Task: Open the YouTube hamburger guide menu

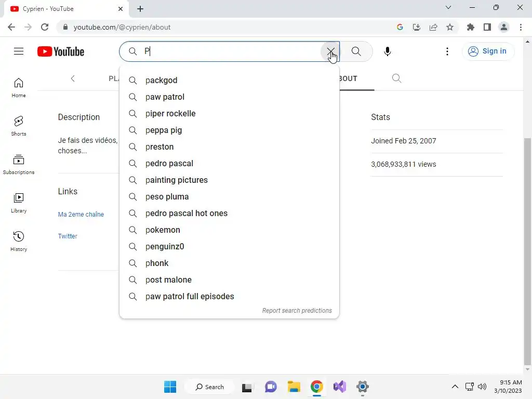Action: coord(19,51)
